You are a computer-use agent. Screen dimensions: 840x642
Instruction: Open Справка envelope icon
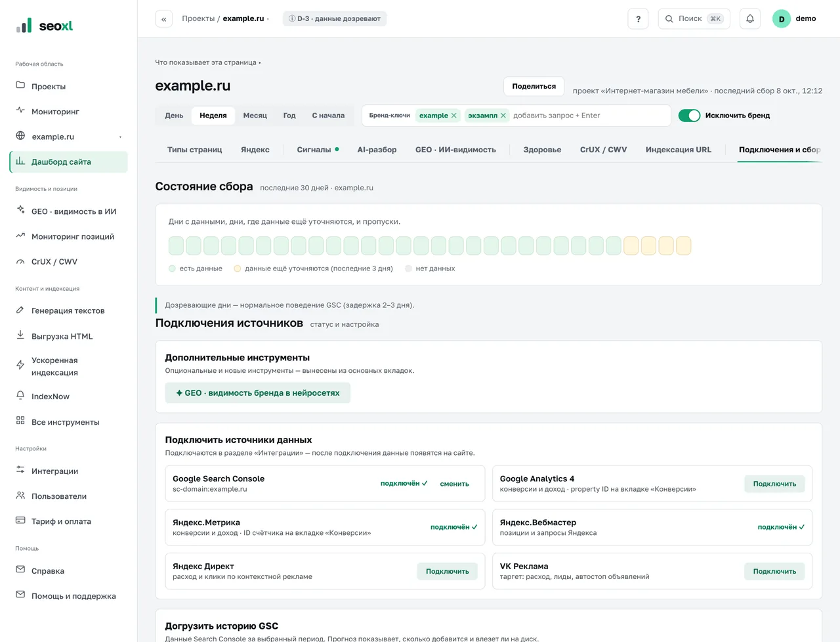tap(20, 570)
